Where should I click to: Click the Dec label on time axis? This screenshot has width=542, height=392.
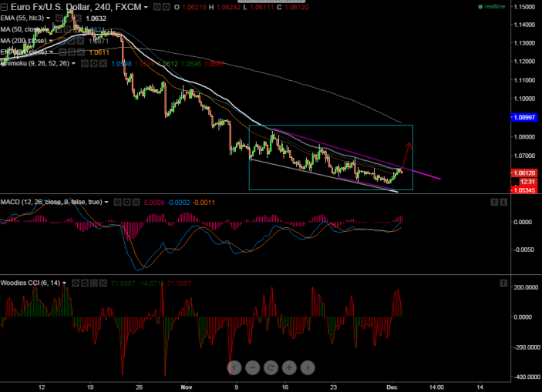(x=392, y=387)
